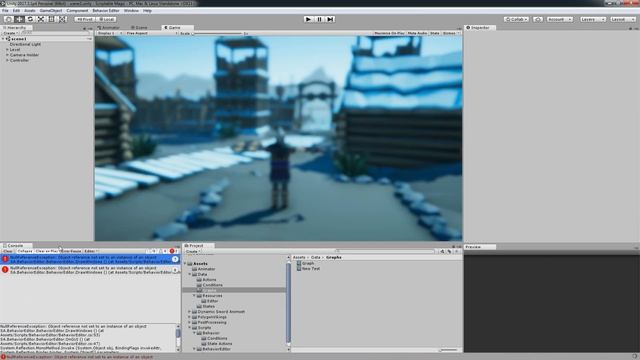Open the Layout dropdown
Image resolution: width=640 pixels, height=360 pixels.
coord(622,19)
